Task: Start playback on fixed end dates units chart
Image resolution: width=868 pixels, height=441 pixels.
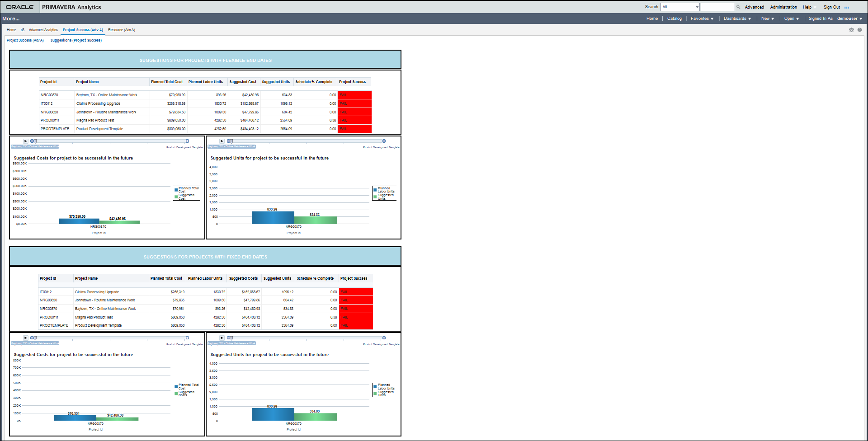Action: coord(222,338)
